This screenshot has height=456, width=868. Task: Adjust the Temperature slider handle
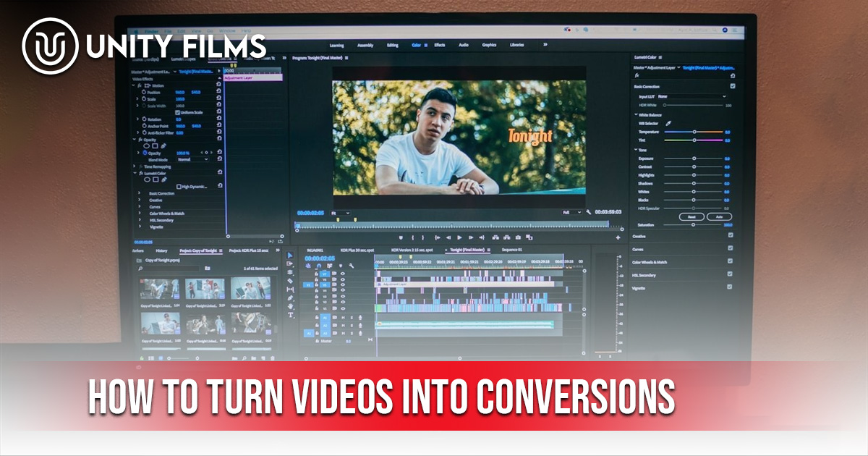pos(694,132)
